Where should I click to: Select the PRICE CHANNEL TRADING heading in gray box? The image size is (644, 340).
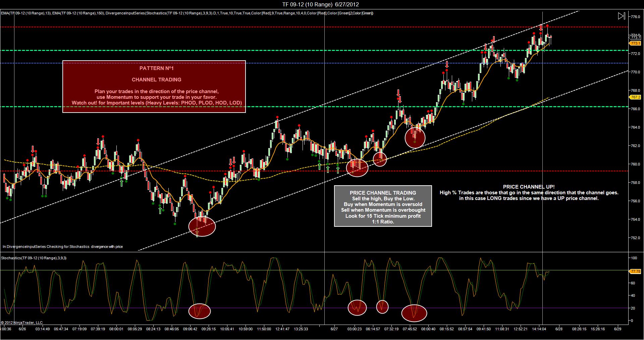(383, 193)
